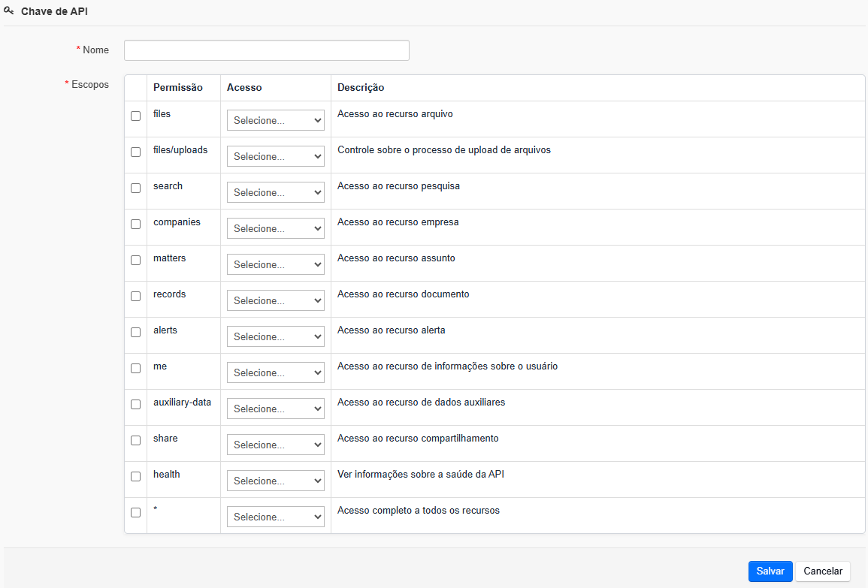This screenshot has width=868, height=588.
Task: Click the Descrição column header
Action: click(x=361, y=87)
